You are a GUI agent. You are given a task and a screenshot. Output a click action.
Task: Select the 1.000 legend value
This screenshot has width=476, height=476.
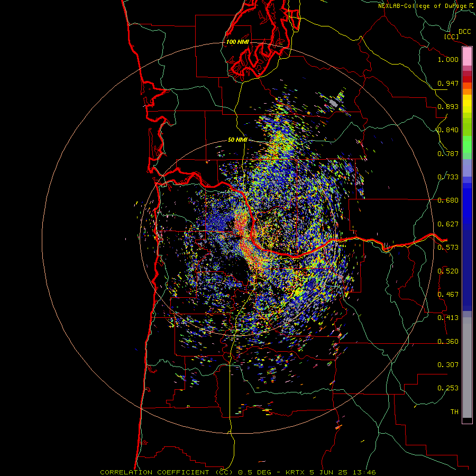(448, 59)
